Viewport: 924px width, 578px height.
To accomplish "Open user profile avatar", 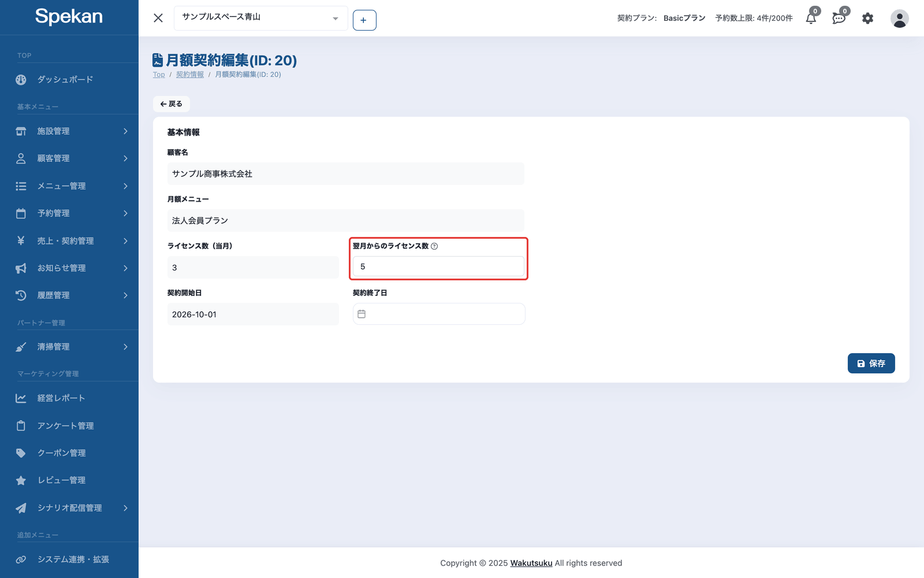I will pos(899,18).
